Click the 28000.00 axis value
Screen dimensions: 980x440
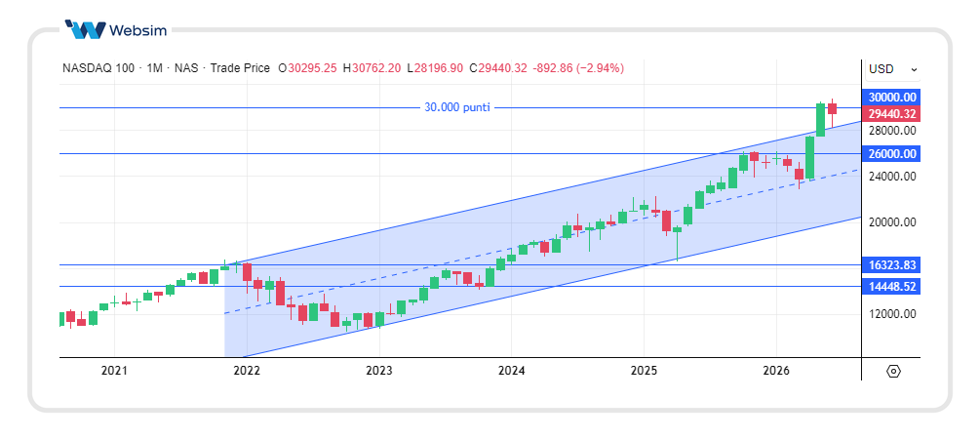click(x=892, y=131)
